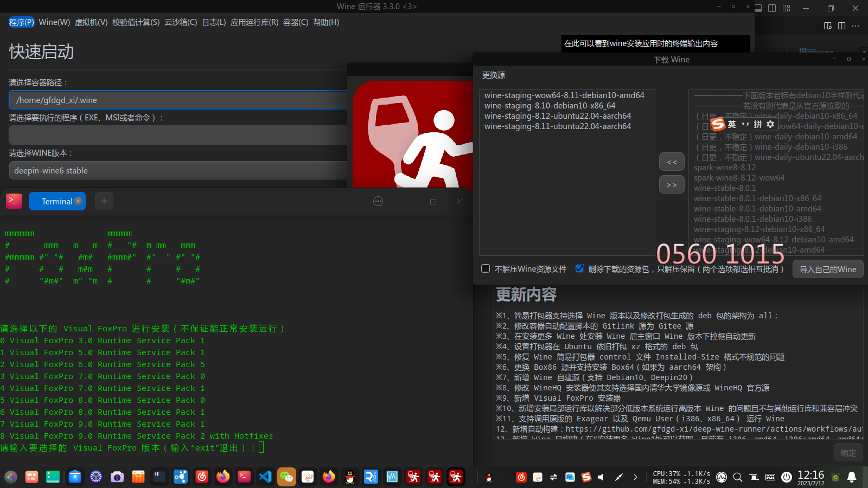868x488 pixels.
Task: Open the terminal window's more options menu icon
Action: [378, 201]
